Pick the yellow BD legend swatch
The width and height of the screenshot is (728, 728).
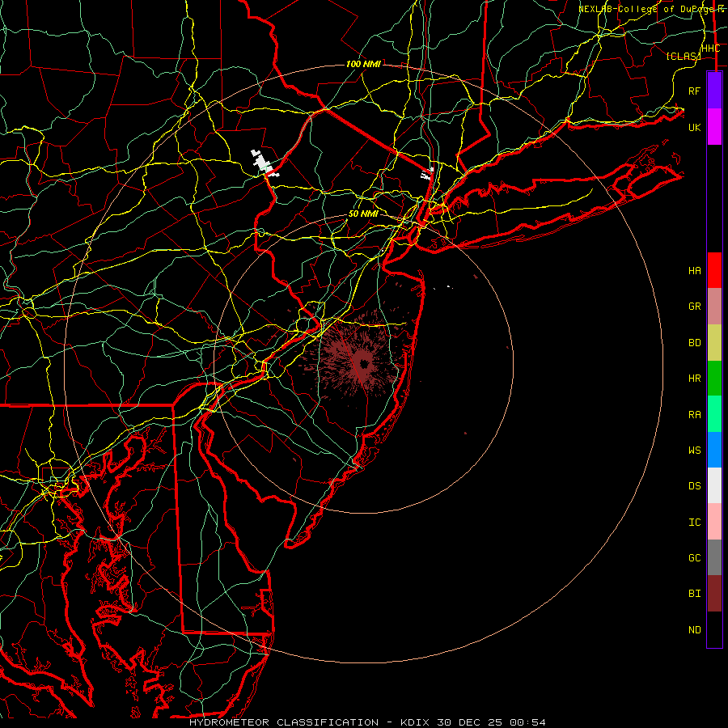tap(714, 343)
